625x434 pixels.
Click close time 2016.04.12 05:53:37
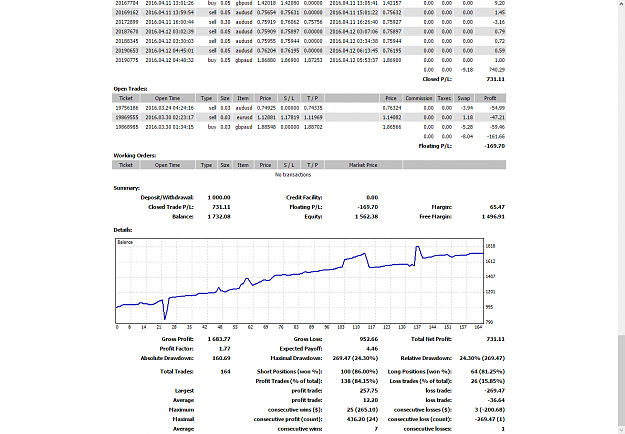click(354, 60)
